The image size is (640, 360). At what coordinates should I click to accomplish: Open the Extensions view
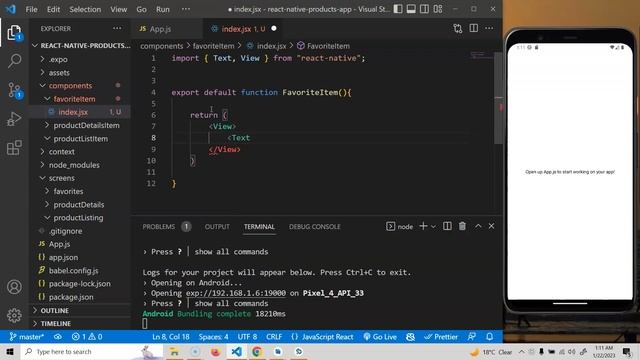(14, 147)
